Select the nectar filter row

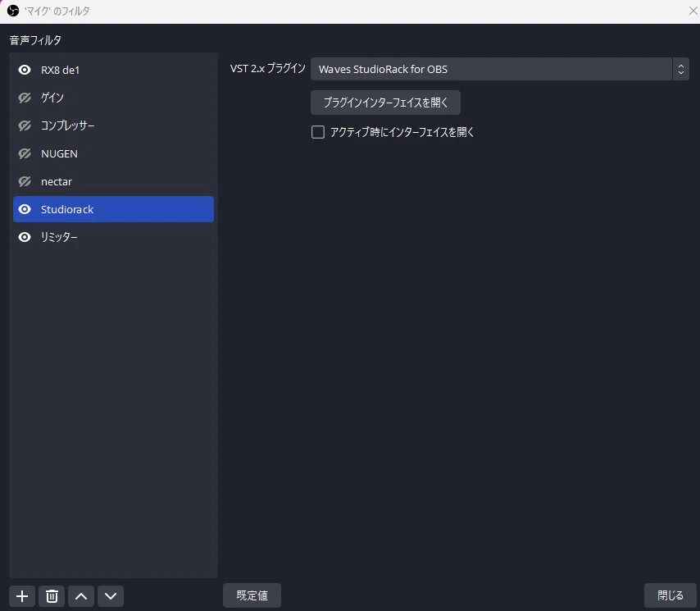(x=113, y=182)
